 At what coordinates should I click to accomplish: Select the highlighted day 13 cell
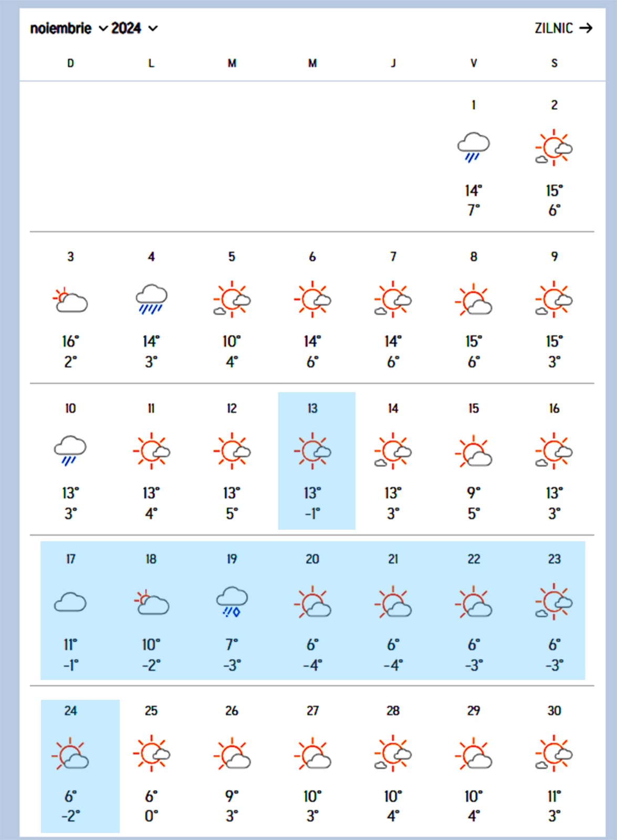(x=317, y=460)
